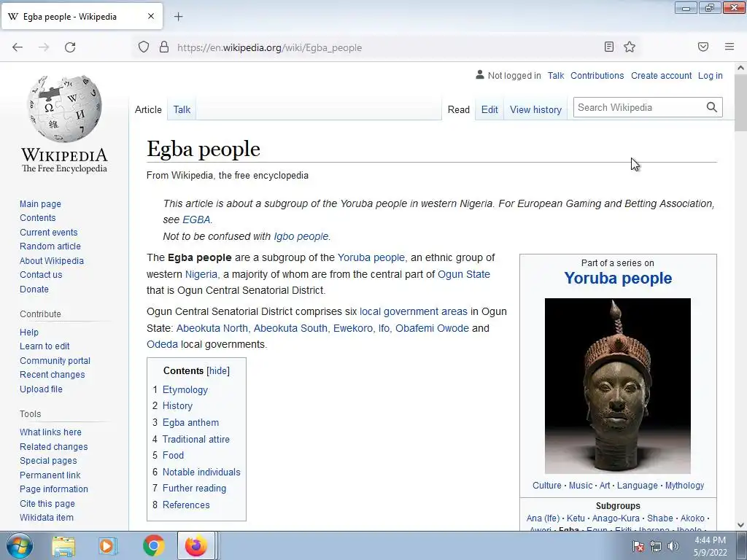Open the Log in link

710,76
